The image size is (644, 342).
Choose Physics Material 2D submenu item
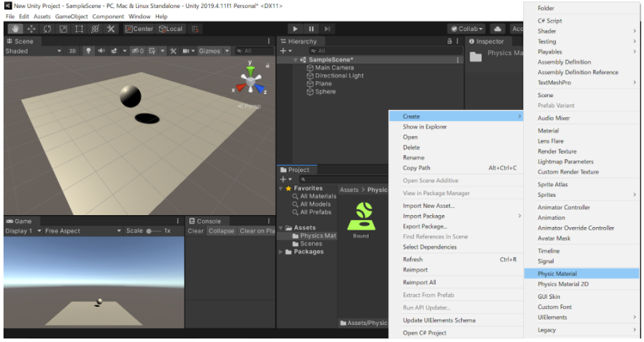582,283
